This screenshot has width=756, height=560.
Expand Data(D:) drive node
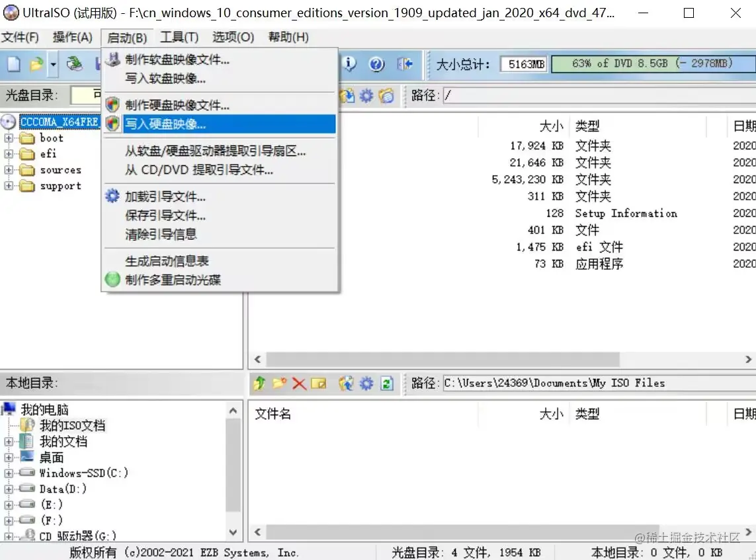[9, 489]
